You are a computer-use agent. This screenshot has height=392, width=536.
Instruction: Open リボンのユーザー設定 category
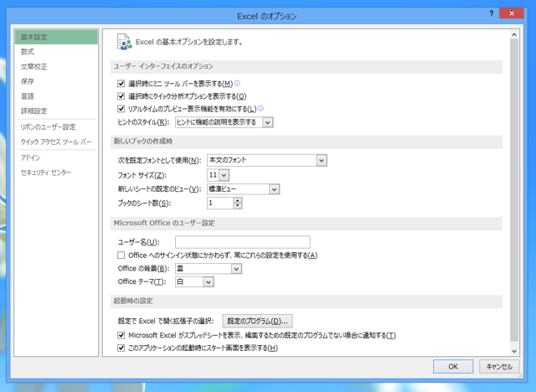pos(56,126)
